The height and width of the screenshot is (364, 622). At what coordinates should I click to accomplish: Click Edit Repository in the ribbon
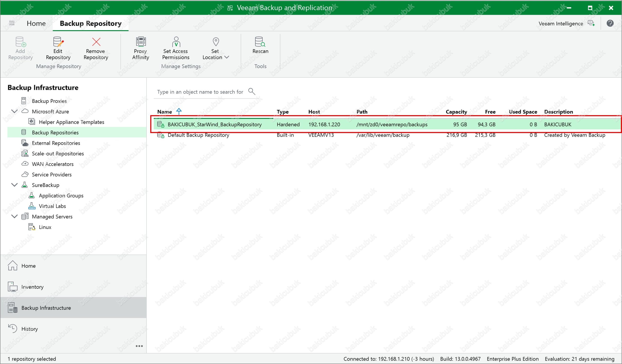(x=58, y=48)
